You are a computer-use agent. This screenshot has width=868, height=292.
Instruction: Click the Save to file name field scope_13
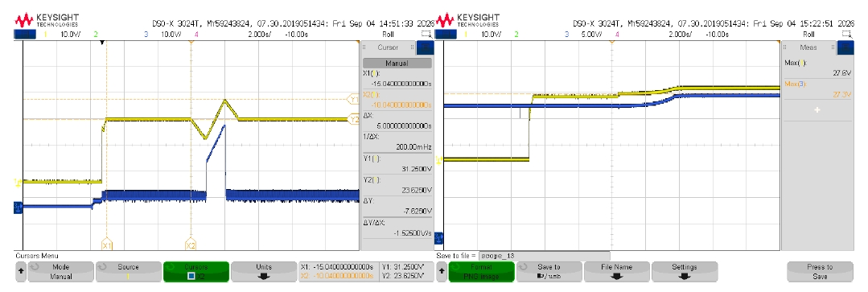click(x=544, y=256)
